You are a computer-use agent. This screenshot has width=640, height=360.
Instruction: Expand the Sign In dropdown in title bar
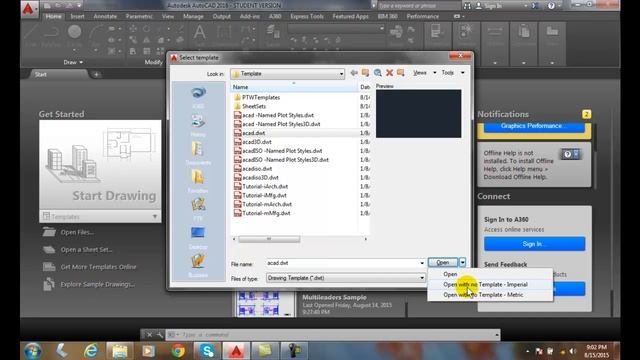point(525,6)
